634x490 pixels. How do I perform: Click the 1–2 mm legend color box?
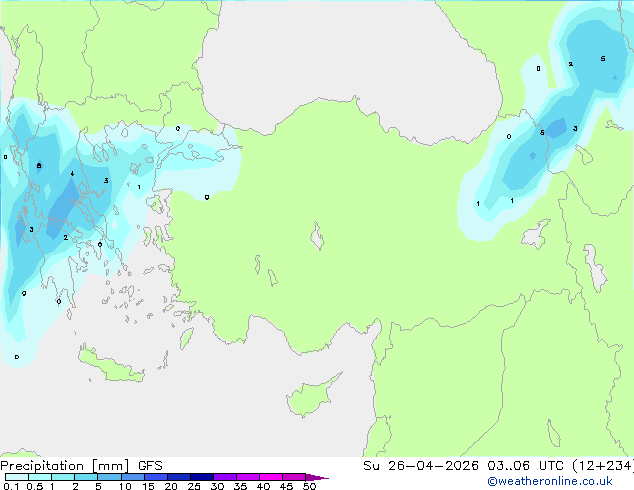click(63, 477)
